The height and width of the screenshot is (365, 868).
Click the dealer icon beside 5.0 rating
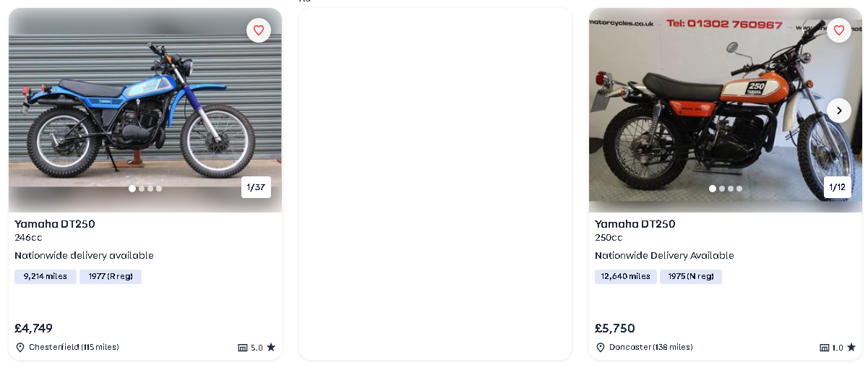point(243,348)
